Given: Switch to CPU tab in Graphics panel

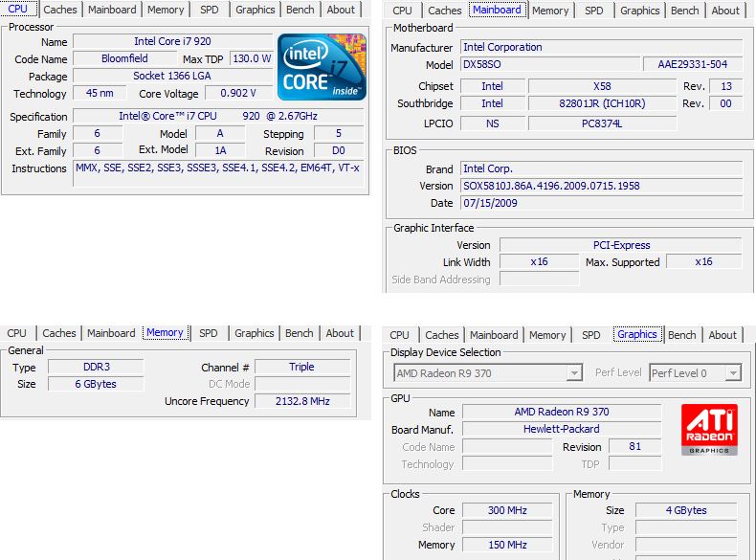Looking at the screenshot, I should click(399, 335).
